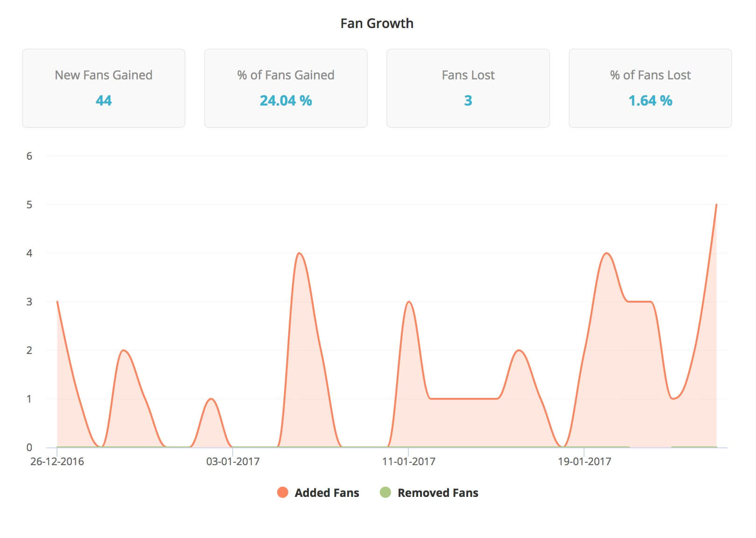This screenshot has width=756, height=538.
Task: Click the 11-01-2017 axis date label
Action: (409, 461)
